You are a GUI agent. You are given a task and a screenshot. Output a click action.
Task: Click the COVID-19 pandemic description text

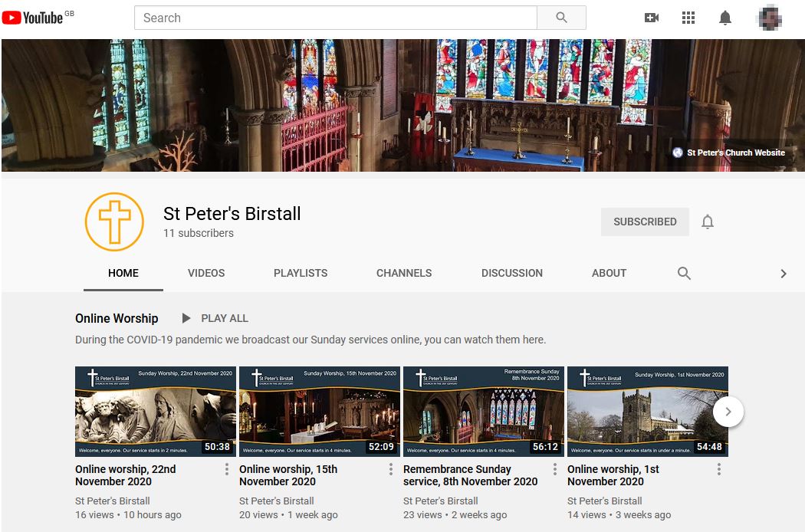click(310, 340)
